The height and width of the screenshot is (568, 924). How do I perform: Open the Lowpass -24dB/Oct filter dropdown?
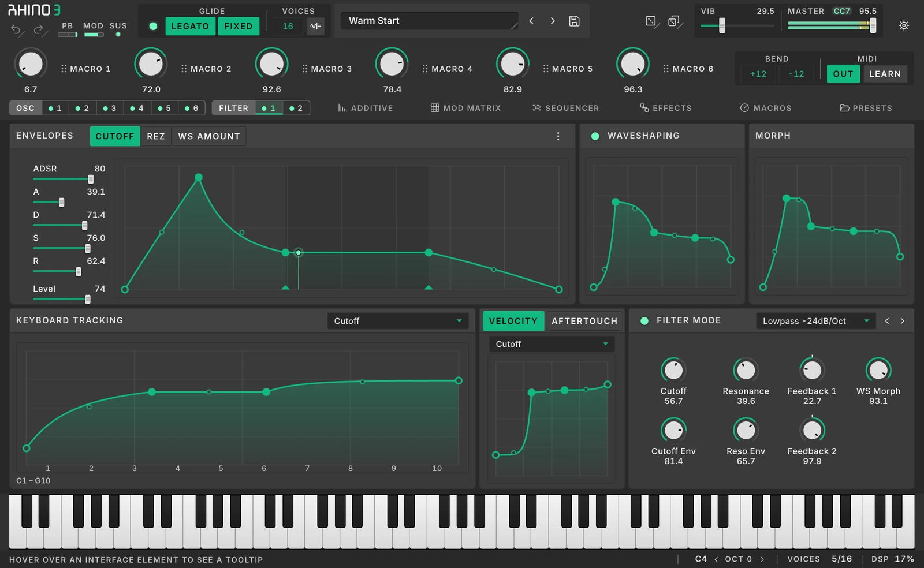tap(815, 321)
